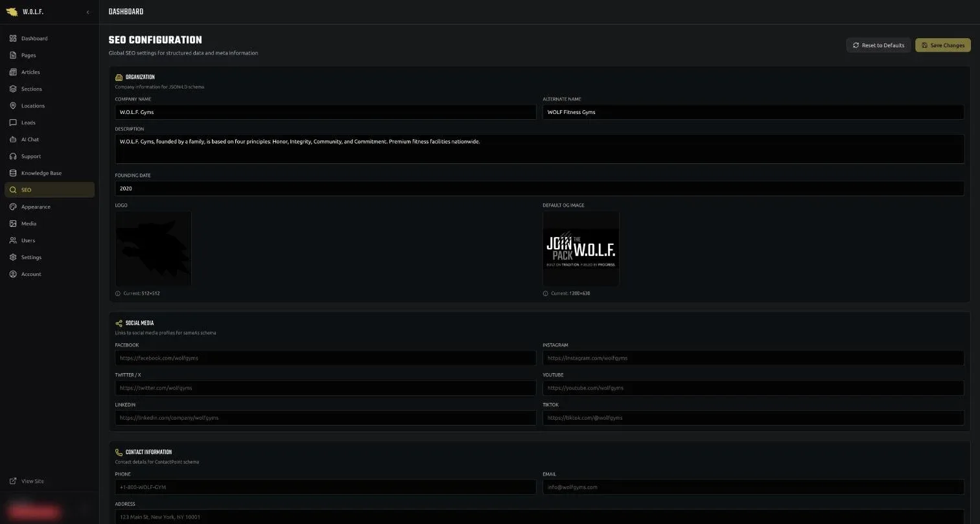Click Reset to Defaults button
Image resolution: width=980 pixels, height=524 pixels.
click(x=878, y=45)
